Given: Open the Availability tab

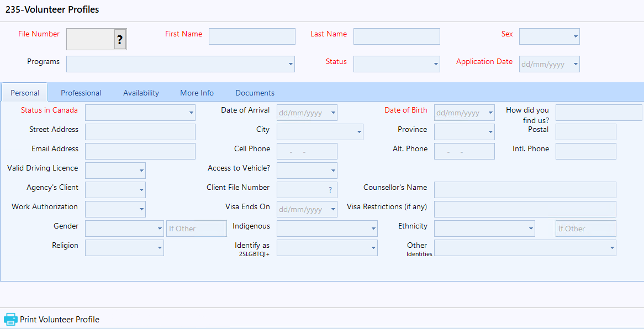Looking at the screenshot, I should click(141, 93).
